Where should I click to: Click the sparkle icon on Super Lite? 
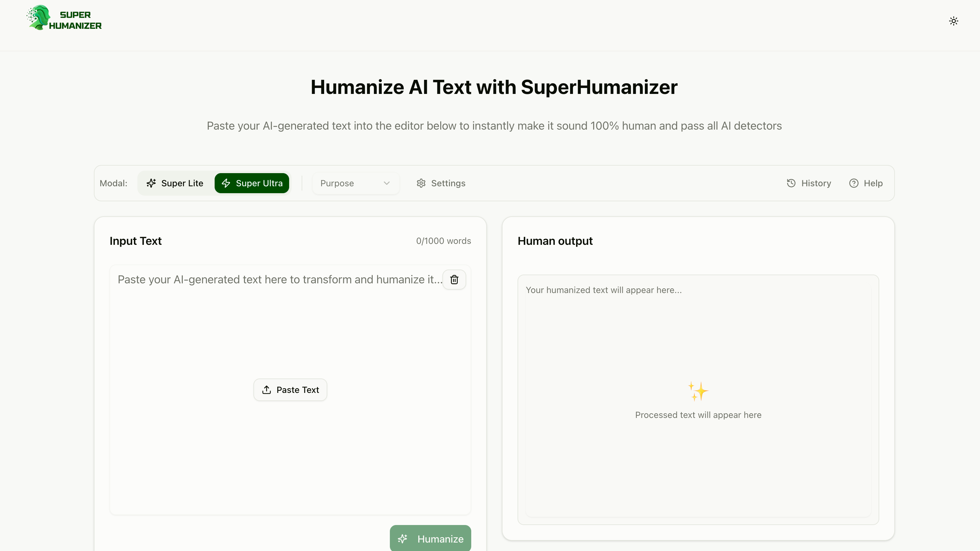[x=151, y=183]
